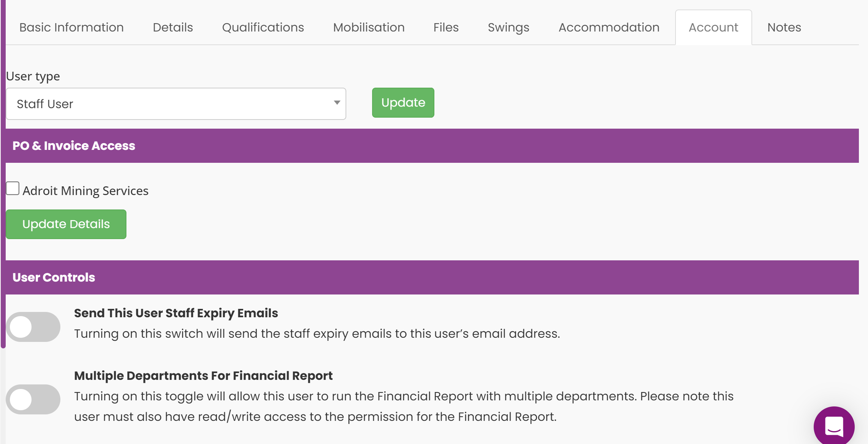Open the chat support widget icon

click(x=834, y=426)
